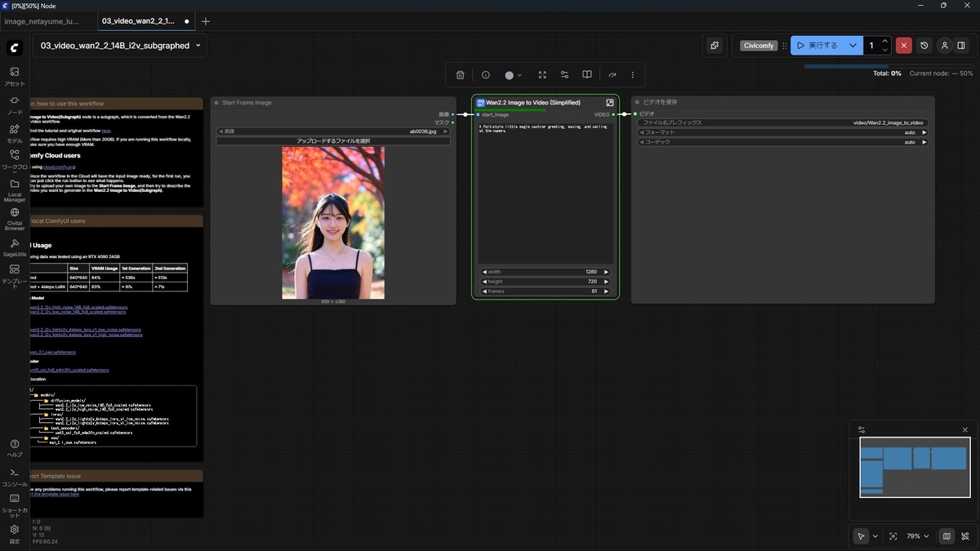Edit the ファイル名プレフィックス filename prefix field
Screen dimensions: 980x551
click(x=784, y=122)
